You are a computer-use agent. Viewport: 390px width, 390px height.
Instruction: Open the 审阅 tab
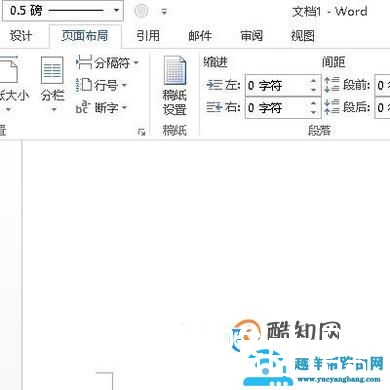click(x=252, y=36)
